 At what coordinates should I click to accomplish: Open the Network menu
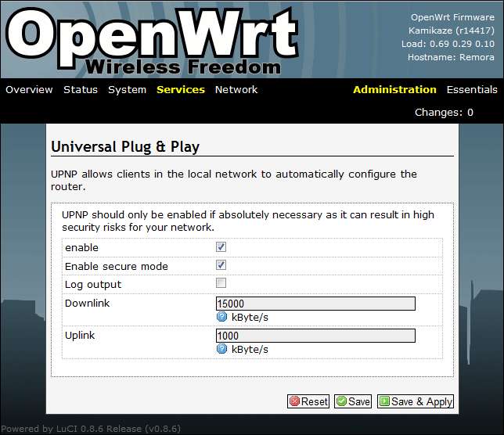pyautogui.click(x=236, y=90)
